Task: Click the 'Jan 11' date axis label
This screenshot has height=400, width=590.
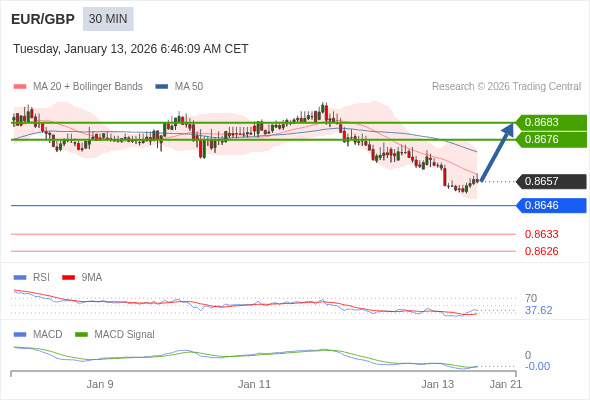Action: click(254, 384)
